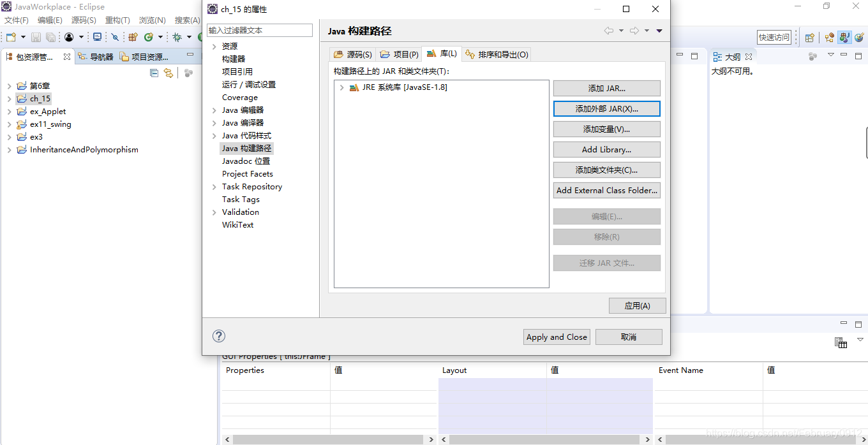This screenshot has width=868, height=445.
Task: Expand the Java 编译器 node
Action: 214,123
